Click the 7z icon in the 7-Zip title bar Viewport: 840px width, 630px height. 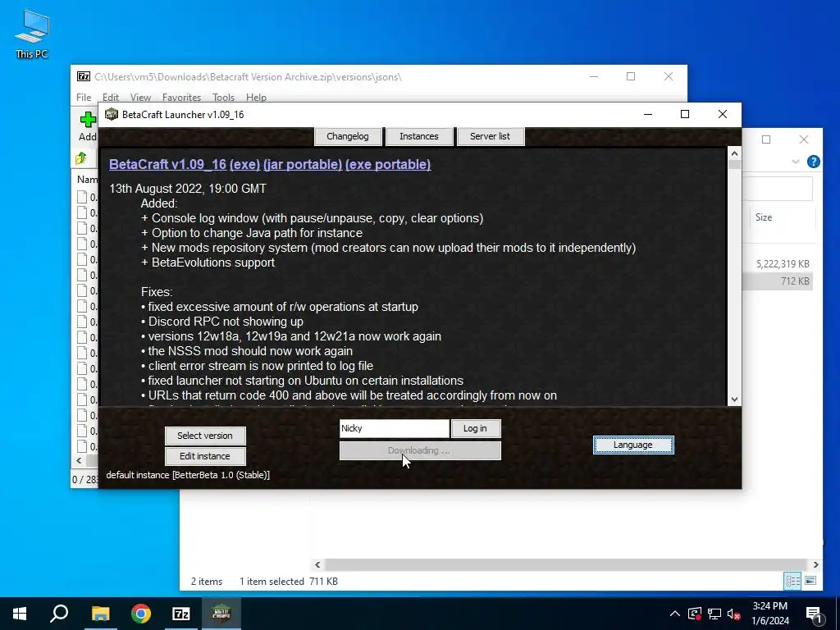point(84,76)
